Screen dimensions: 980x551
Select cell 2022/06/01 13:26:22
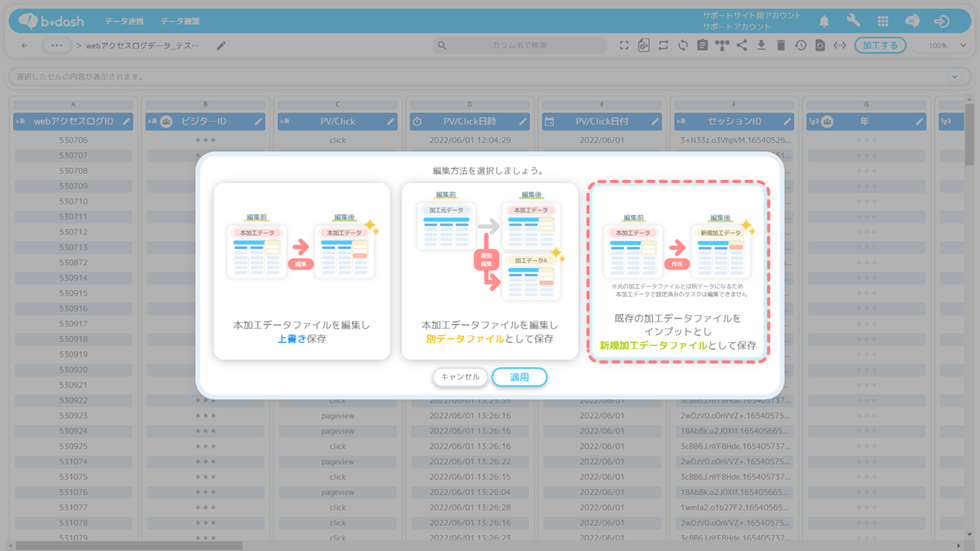[x=469, y=461]
